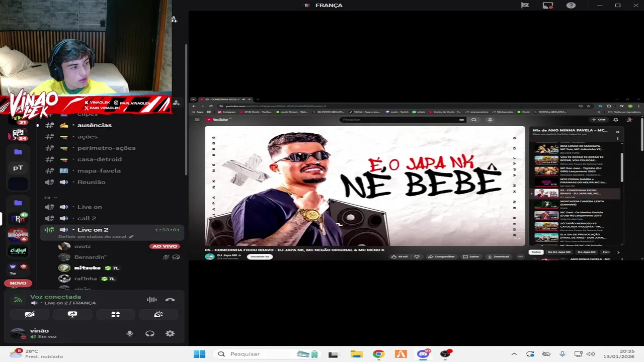The width and height of the screenshot is (644, 362).
Task: Select the casa-detroid channel
Action: pos(100,159)
